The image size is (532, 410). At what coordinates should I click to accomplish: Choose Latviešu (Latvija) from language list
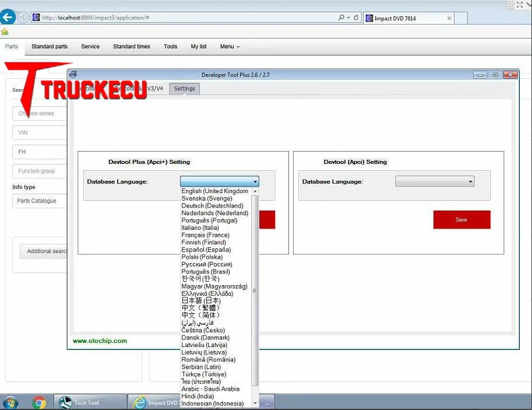(x=216, y=345)
